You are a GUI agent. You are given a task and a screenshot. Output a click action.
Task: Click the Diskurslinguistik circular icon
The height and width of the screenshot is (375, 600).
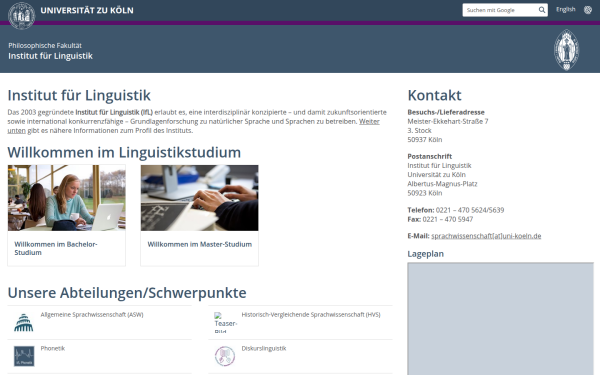click(x=225, y=356)
